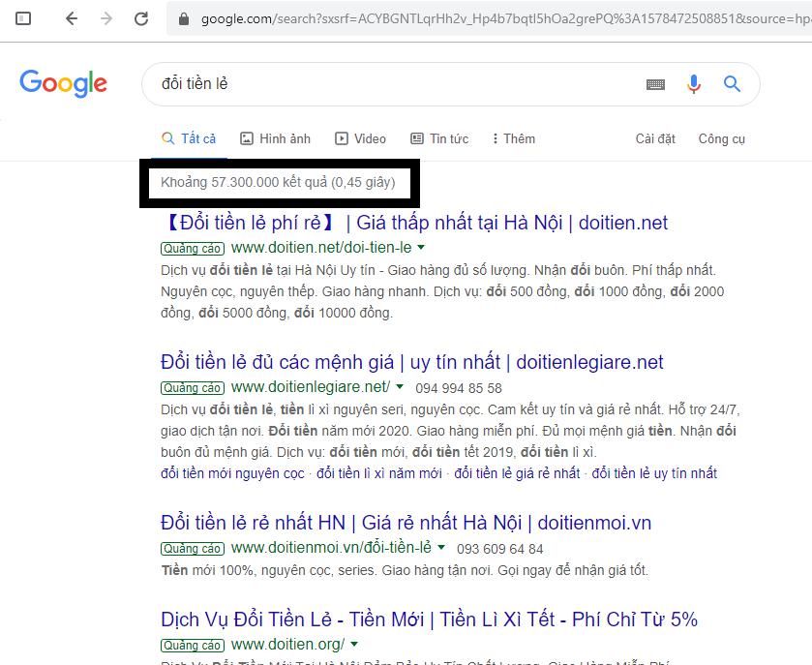The image size is (812, 665).
Task: Open the Cài đặt settings menu
Action: pyautogui.click(x=655, y=138)
